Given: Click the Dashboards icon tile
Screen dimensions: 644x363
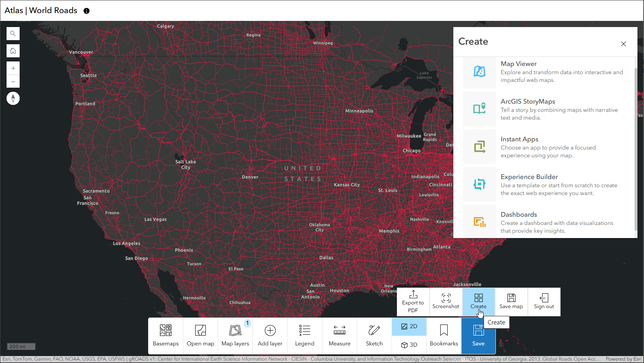Looking at the screenshot, I should [480, 222].
